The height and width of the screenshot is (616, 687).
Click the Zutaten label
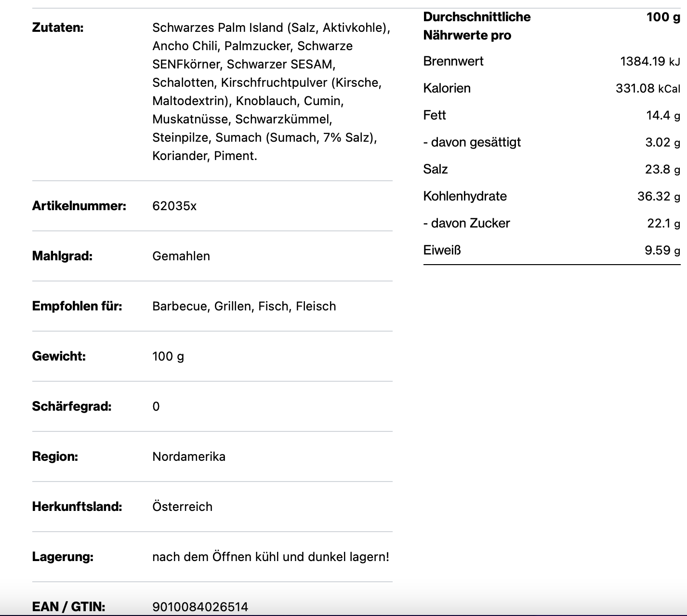pos(58,28)
